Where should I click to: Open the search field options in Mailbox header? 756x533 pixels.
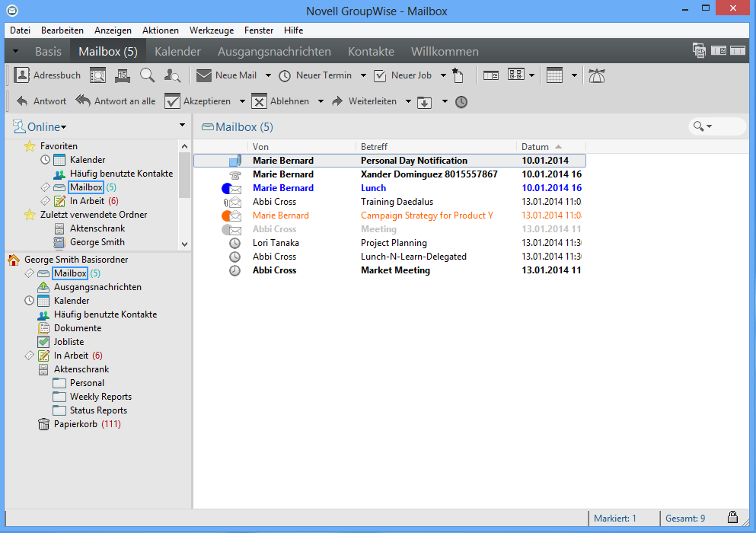(703, 126)
